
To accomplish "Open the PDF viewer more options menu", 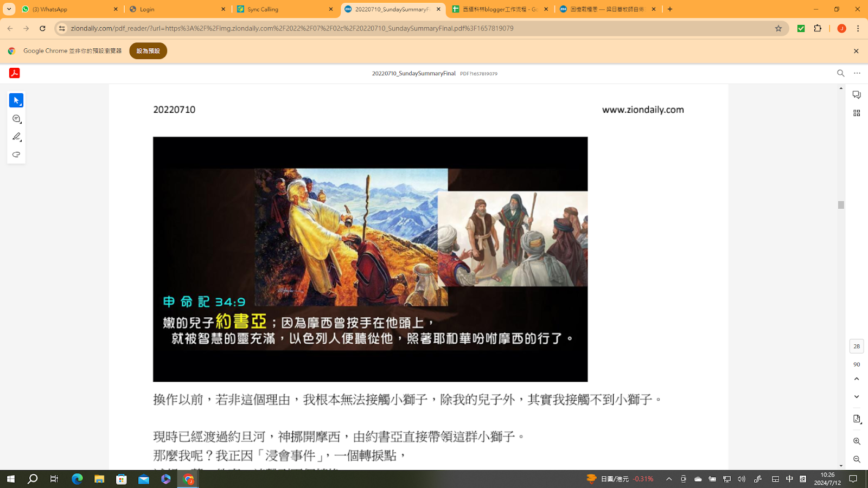I will pyautogui.click(x=857, y=73).
